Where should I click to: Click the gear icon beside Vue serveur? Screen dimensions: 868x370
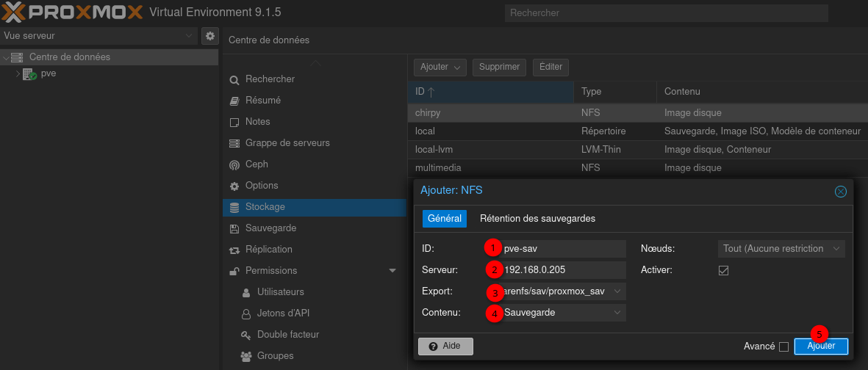coord(209,36)
